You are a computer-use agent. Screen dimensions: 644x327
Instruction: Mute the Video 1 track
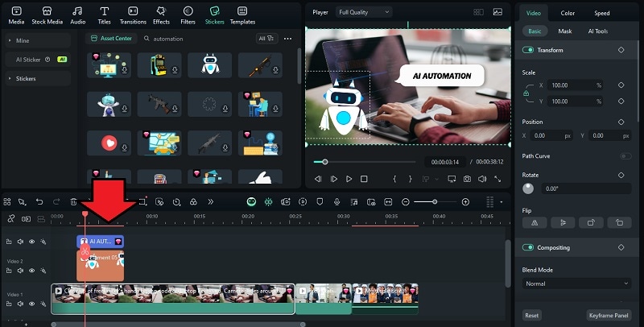click(20, 304)
